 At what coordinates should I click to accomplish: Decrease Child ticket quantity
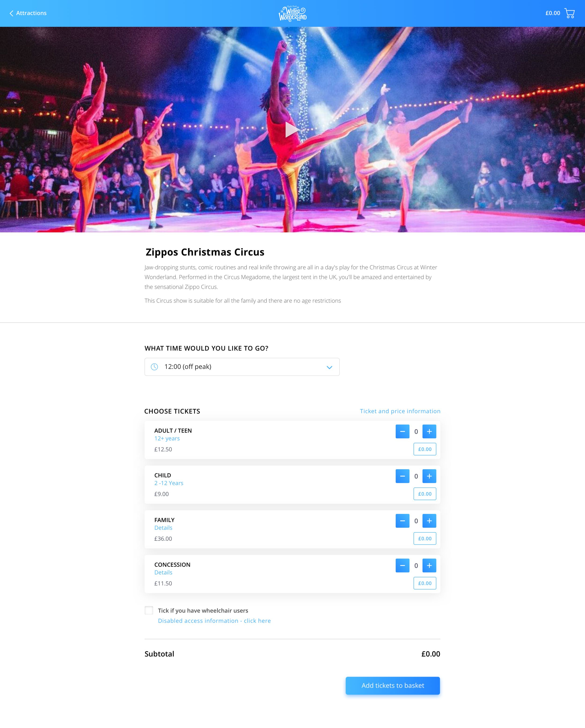tap(402, 476)
